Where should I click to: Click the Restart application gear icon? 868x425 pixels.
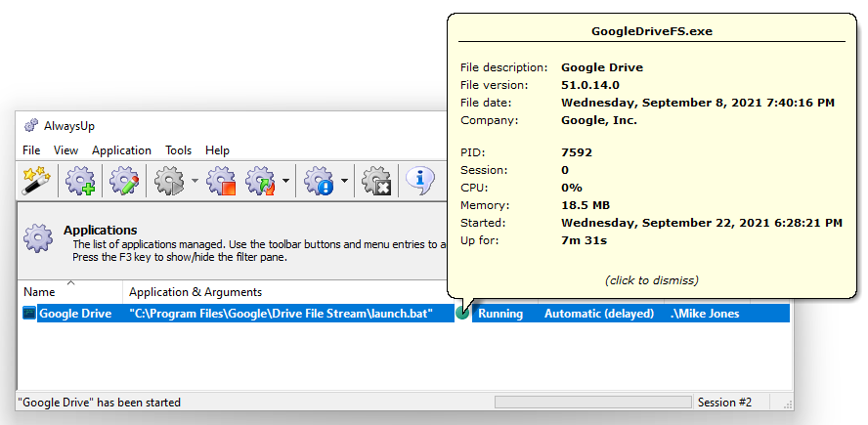pos(261,181)
